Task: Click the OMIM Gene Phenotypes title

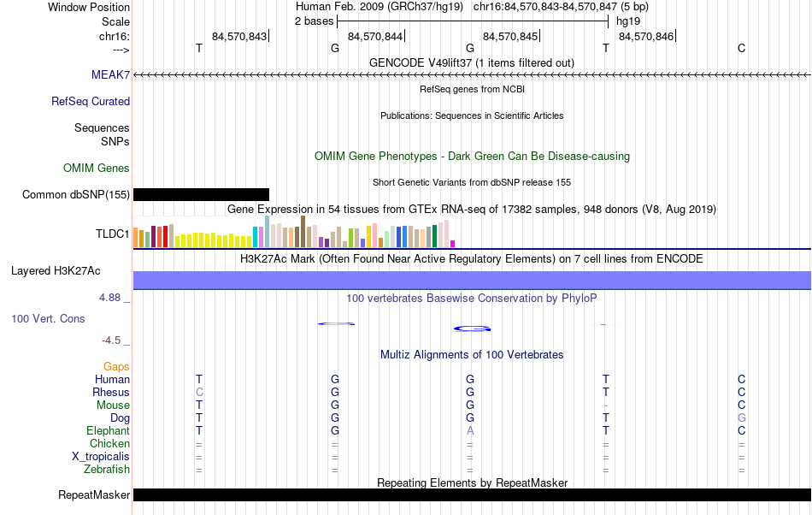Action: tap(472, 156)
